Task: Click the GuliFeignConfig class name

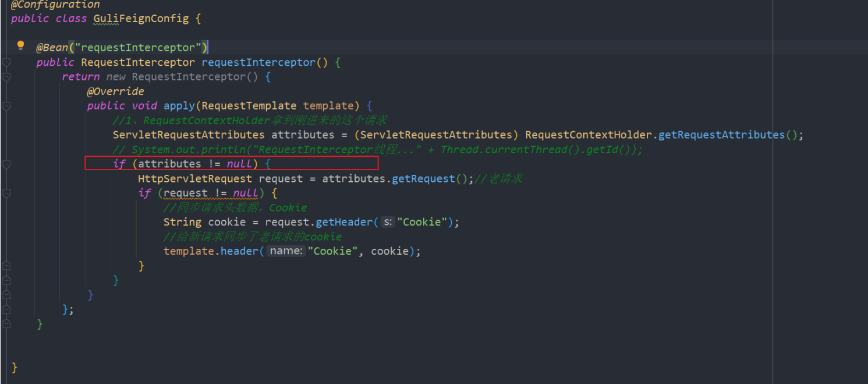Action: [141, 19]
